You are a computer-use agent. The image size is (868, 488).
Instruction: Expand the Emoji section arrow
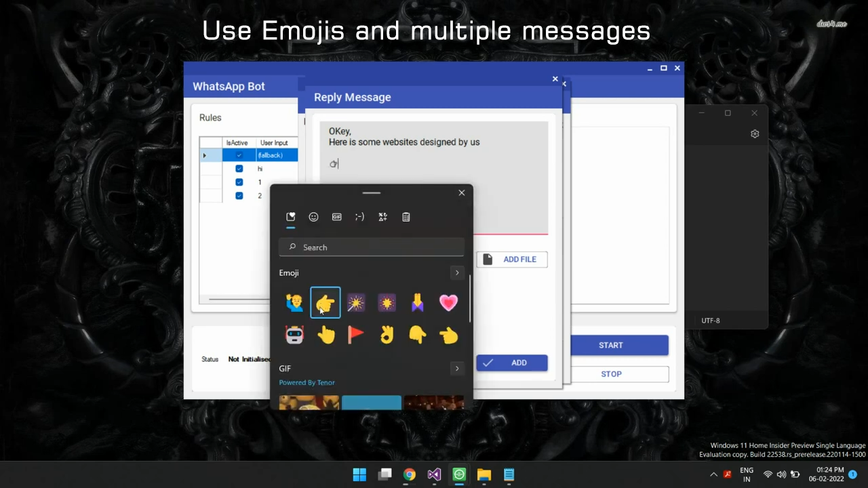pos(457,272)
